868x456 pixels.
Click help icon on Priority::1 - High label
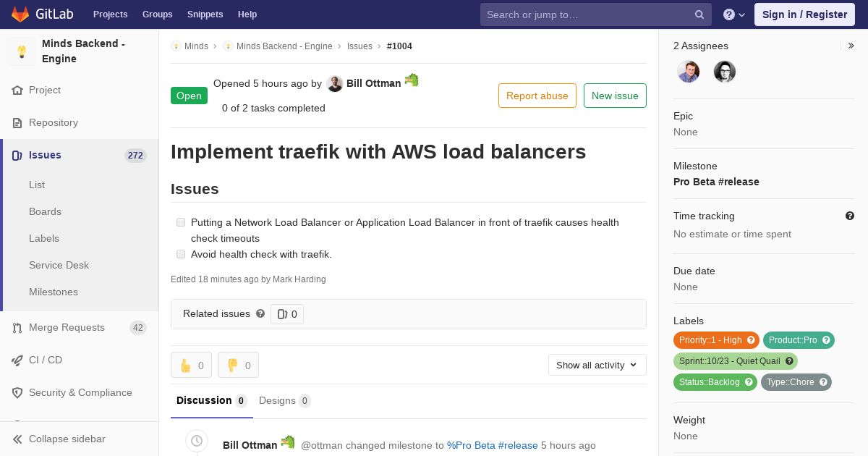coord(751,340)
